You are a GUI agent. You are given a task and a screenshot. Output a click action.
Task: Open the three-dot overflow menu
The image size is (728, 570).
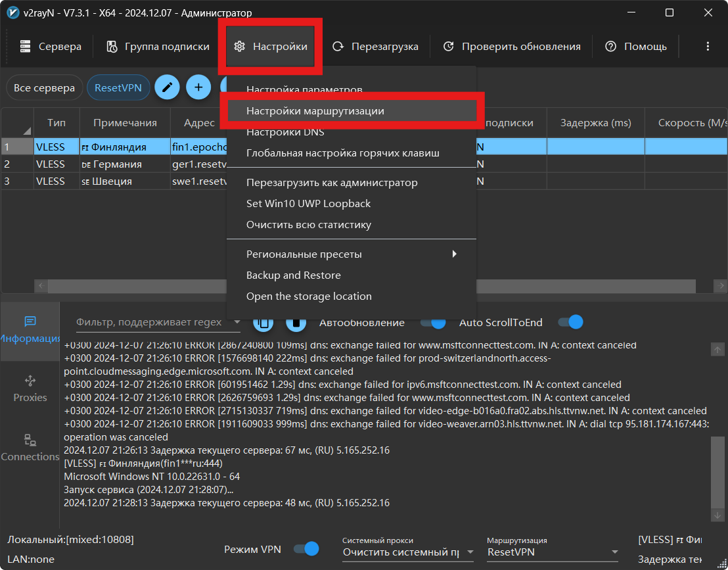(x=708, y=47)
